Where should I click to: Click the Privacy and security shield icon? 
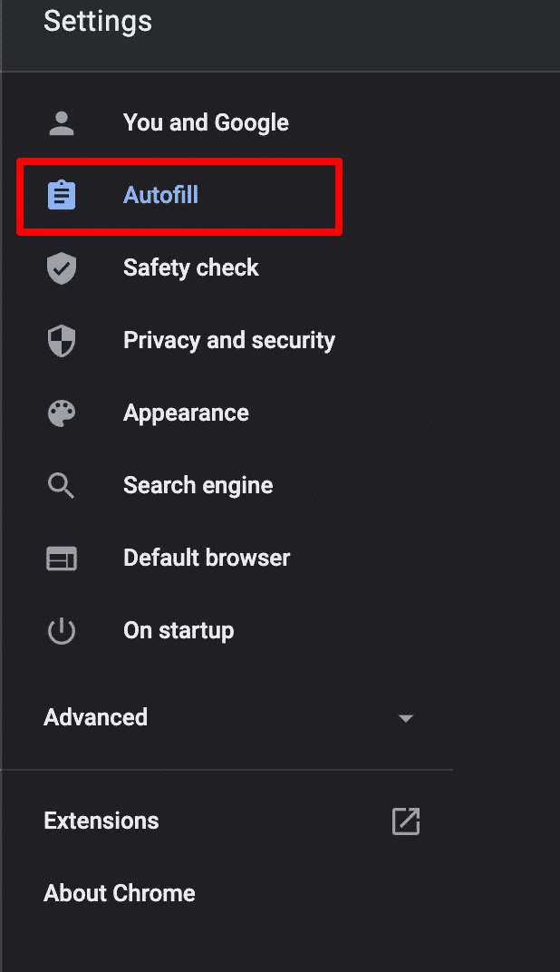click(x=61, y=340)
